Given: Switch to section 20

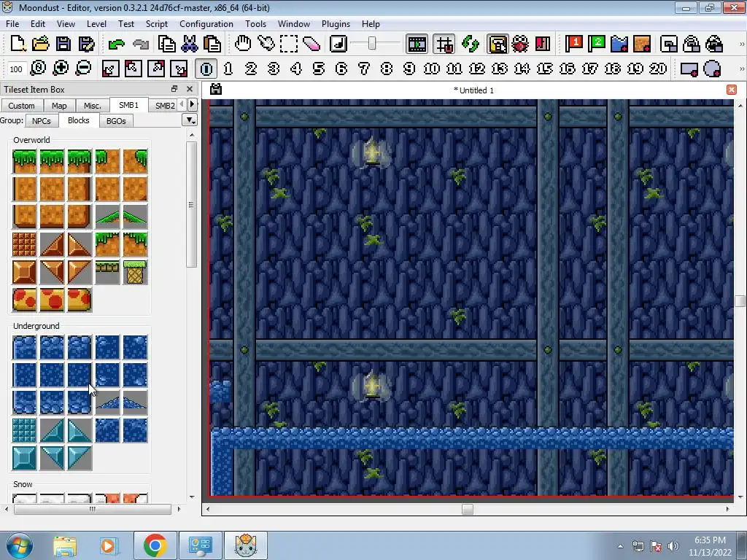Looking at the screenshot, I should pyautogui.click(x=658, y=69).
